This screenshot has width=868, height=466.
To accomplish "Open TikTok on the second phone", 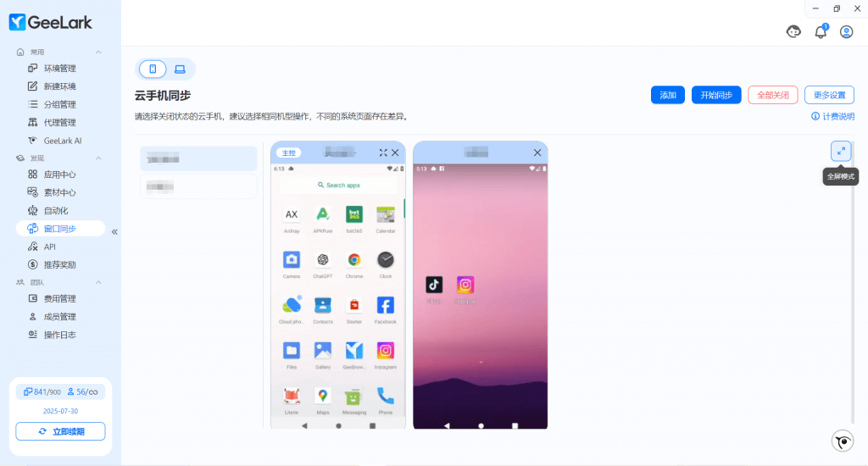I will click(434, 285).
